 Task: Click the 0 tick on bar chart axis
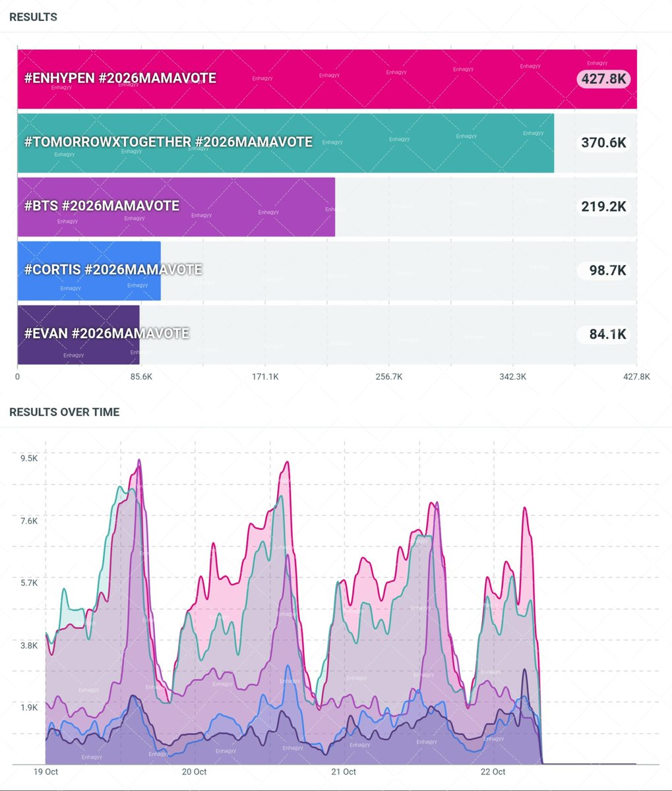(x=18, y=377)
